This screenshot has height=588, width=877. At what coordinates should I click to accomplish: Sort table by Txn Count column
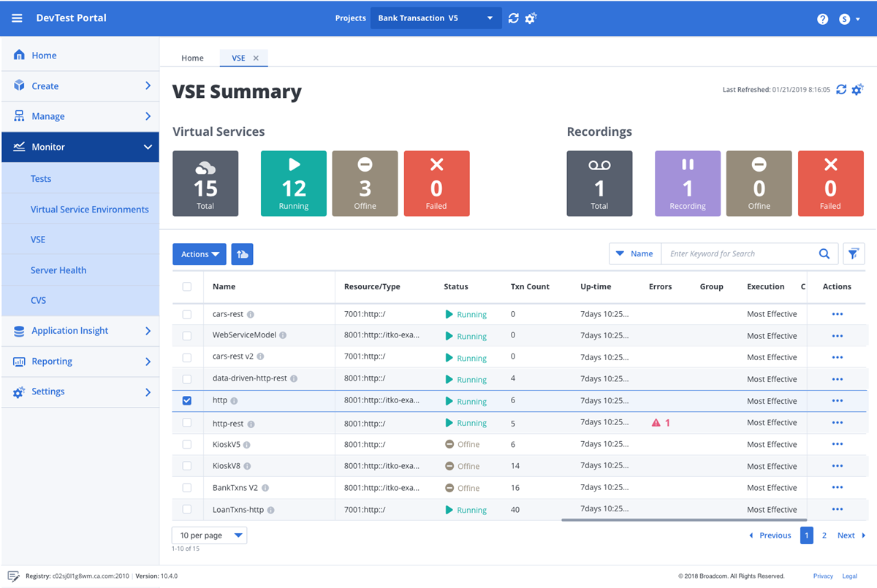530,287
